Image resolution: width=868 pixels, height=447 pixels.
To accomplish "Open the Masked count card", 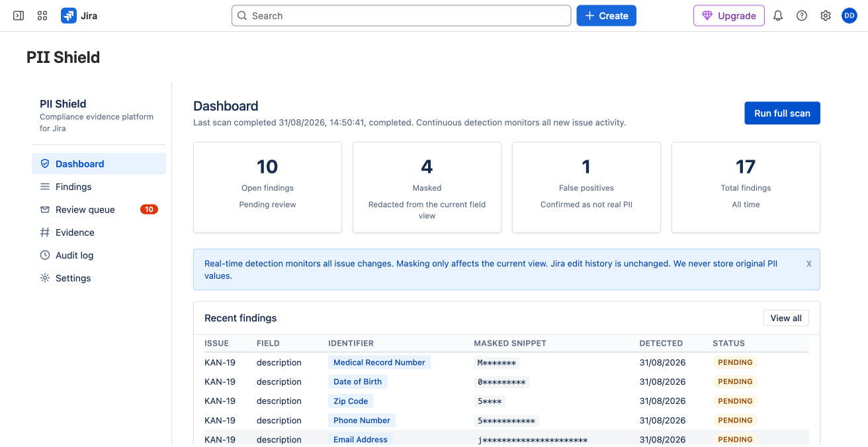I will (427, 187).
